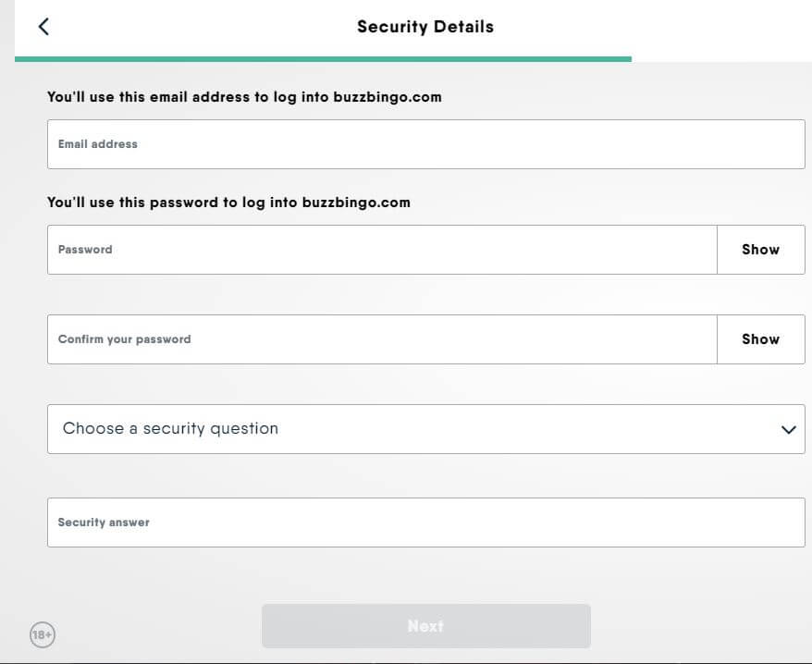Click the unfilled end of progress bar
Image resolution: width=812 pixels, height=664 pixels.
pos(722,59)
